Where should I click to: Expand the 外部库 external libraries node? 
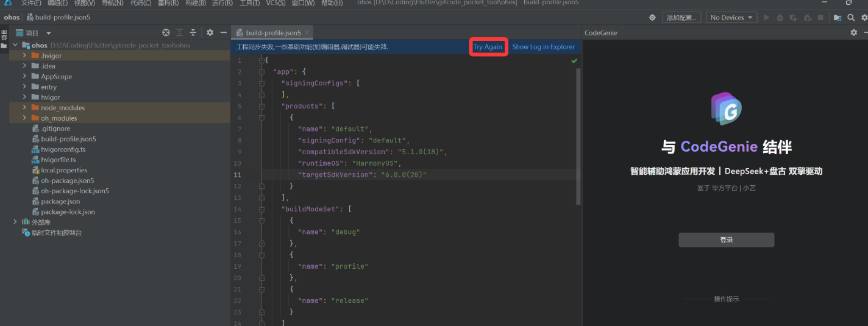pos(15,222)
